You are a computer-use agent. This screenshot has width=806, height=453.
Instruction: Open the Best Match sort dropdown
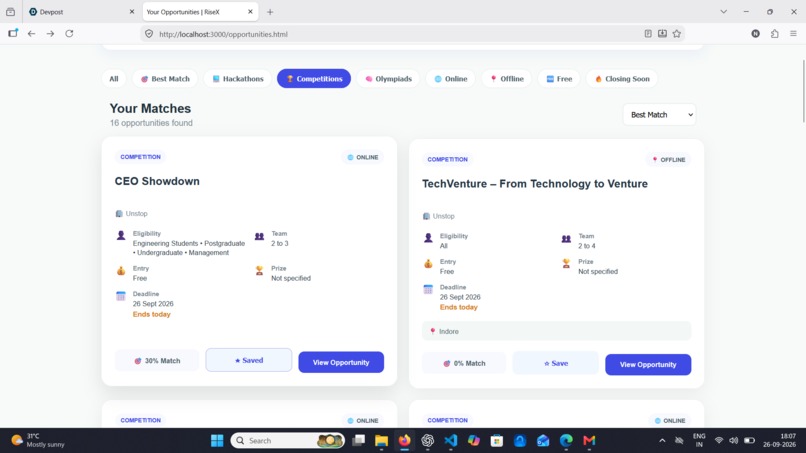coord(660,115)
